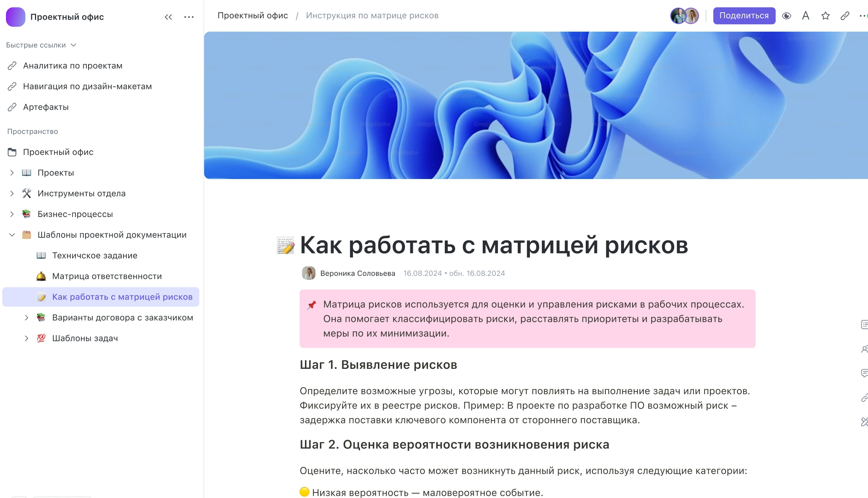Image resolution: width=868 pixels, height=498 pixels.
Task: Add page to favorites with star icon
Action: point(825,16)
